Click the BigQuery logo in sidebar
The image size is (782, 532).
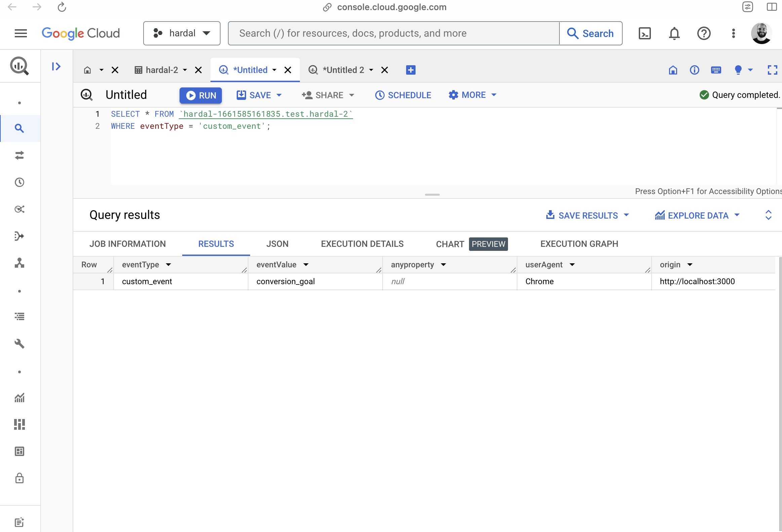pyautogui.click(x=19, y=66)
